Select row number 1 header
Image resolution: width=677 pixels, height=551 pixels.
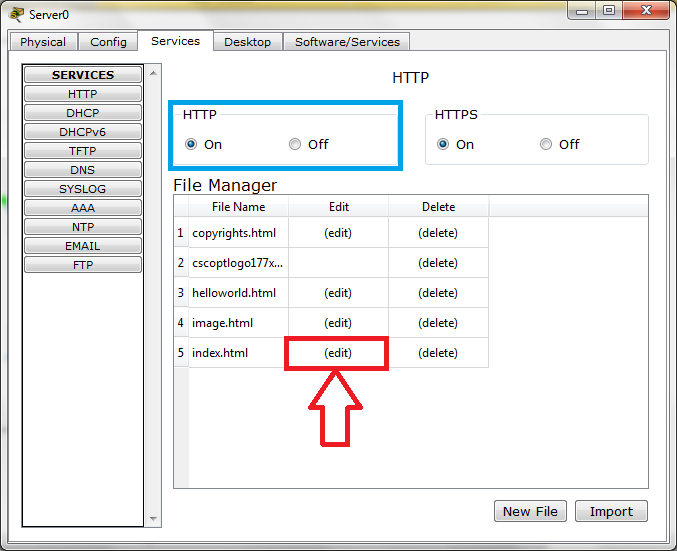point(181,233)
